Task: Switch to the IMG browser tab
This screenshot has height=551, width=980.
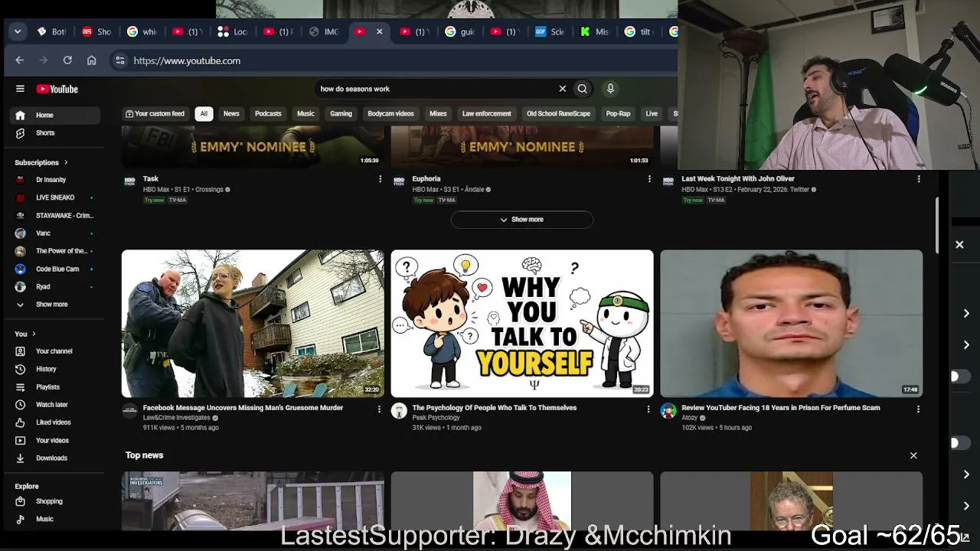Action: pos(325,31)
